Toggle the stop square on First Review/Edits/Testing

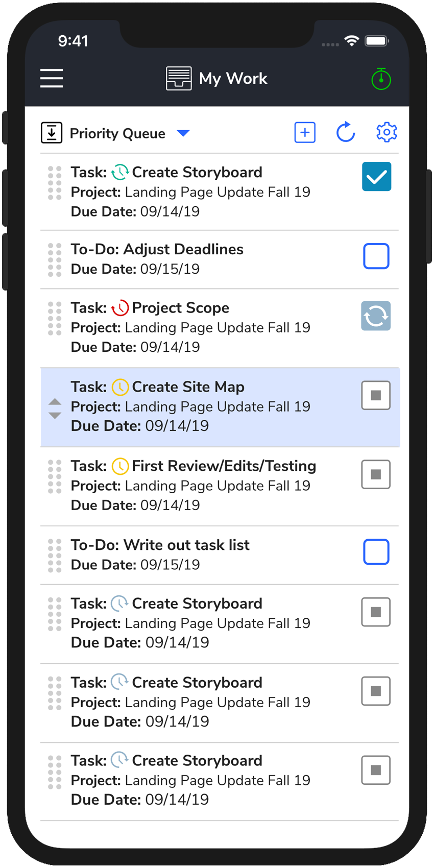[376, 474]
